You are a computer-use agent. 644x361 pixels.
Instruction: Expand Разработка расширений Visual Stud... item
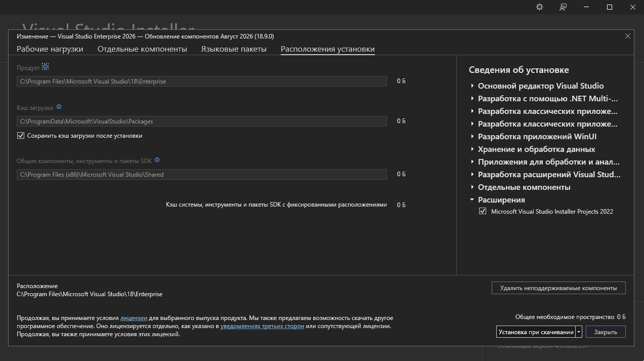(x=472, y=174)
